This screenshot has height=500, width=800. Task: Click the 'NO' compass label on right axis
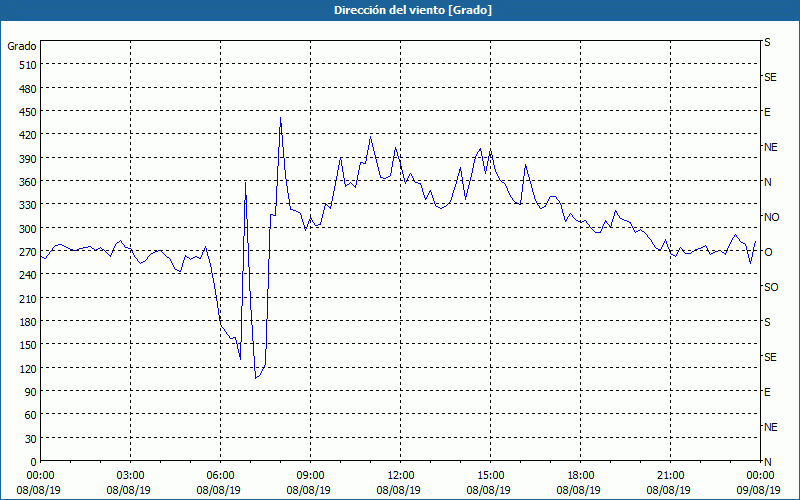[x=771, y=217]
